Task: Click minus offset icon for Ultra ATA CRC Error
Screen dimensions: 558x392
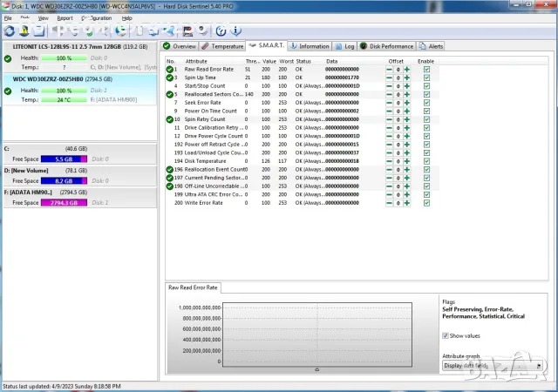Action: [390, 194]
